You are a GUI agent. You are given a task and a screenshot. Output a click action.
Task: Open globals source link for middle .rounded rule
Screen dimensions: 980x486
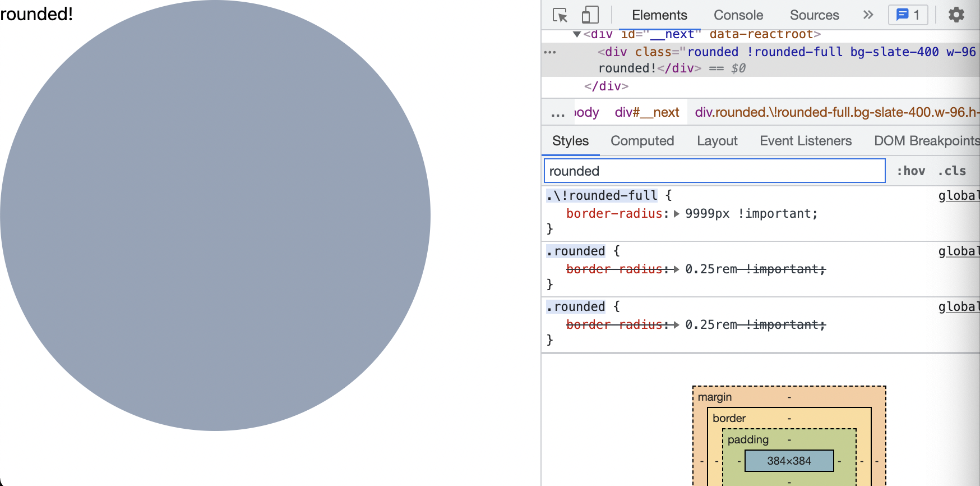[959, 251]
